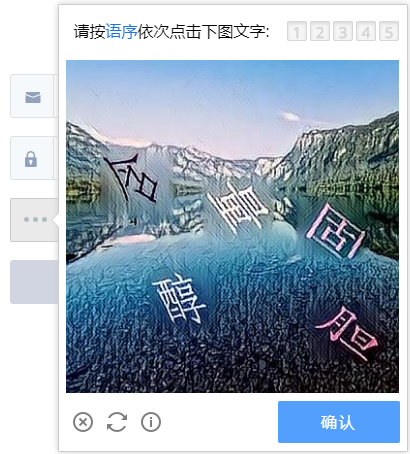Select the character 醇 in the image

tap(180, 299)
